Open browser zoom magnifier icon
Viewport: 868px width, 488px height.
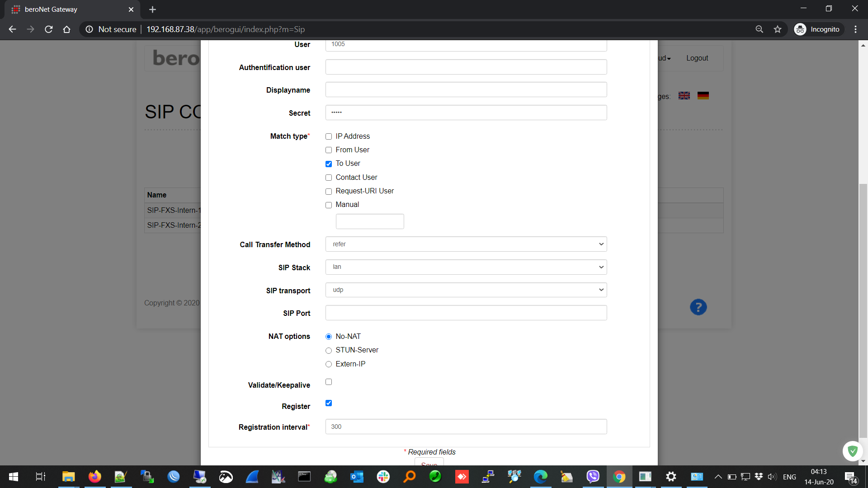759,29
